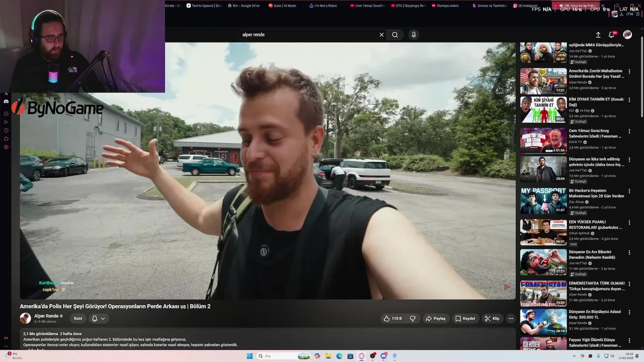This screenshot has height=362, width=644.
Task: Open options for Amerika'da Zombi Mahallesine video
Action: [629, 71]
